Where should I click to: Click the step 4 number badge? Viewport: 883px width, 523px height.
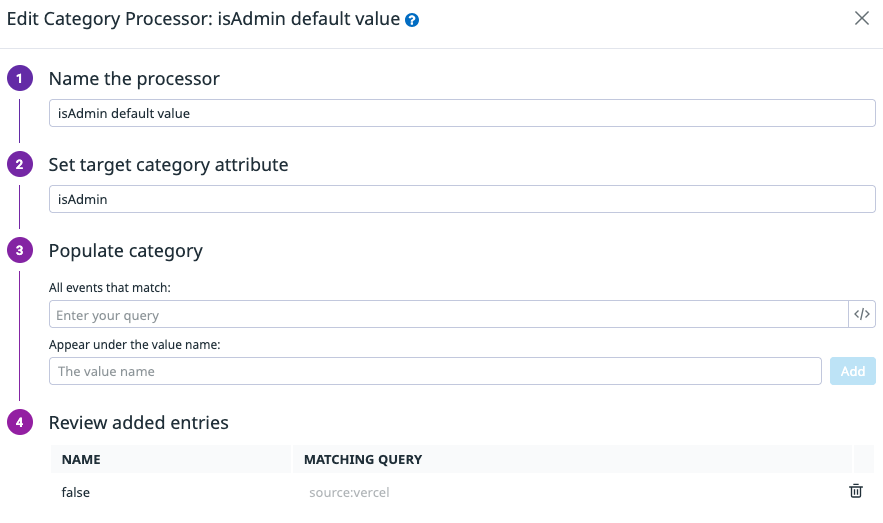[20, 423]
